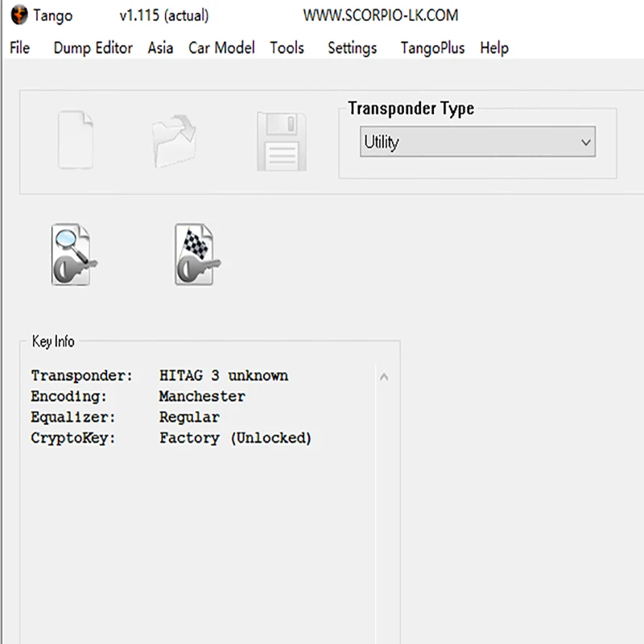Open the Tools menu
The width and height of the screenshot is (644, 644).
click(x=287, y=47)
